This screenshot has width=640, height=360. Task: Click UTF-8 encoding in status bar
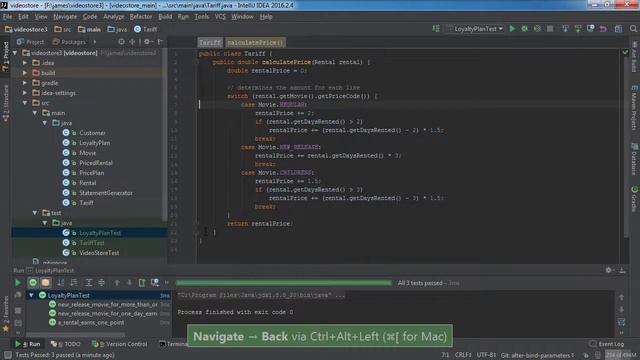486,355
